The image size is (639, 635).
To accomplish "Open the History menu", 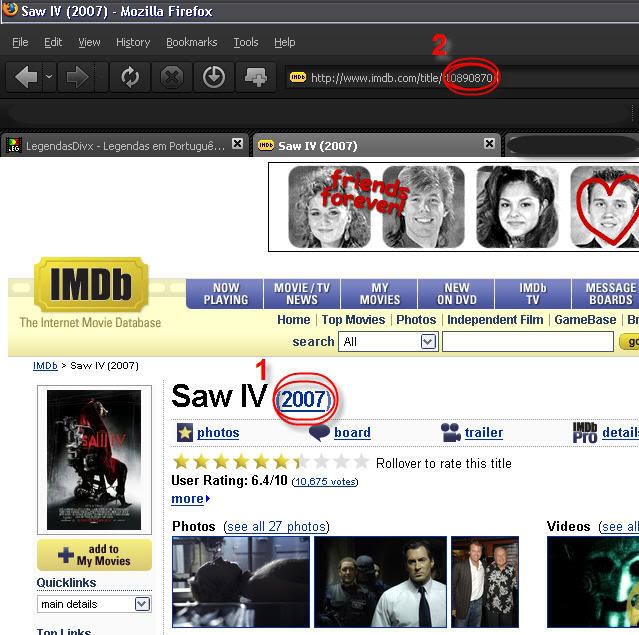I will click(x=133, y=42).
